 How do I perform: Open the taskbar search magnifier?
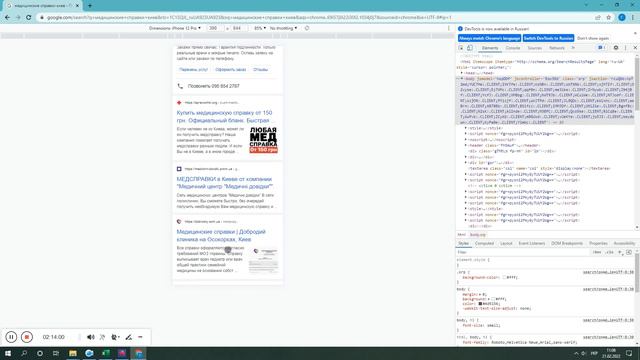(x=24, y=353)
